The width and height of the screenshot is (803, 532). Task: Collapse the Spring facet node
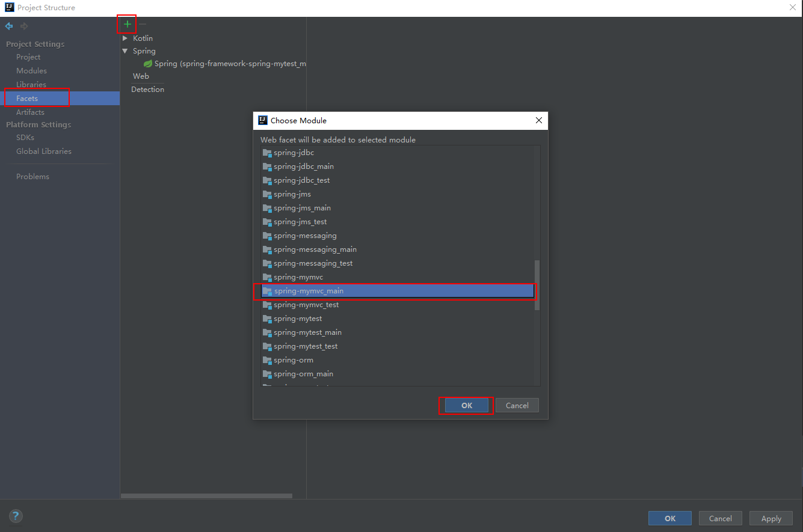tap(125, 51)
